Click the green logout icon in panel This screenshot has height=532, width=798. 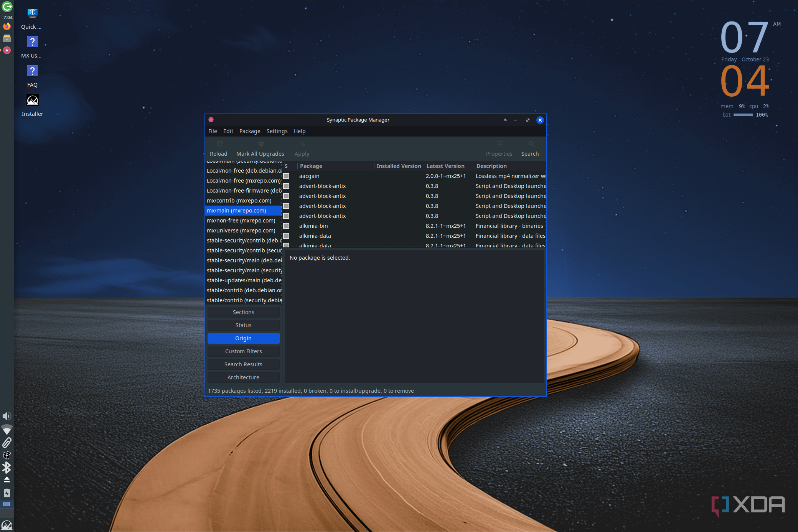(x=7, y=7)
